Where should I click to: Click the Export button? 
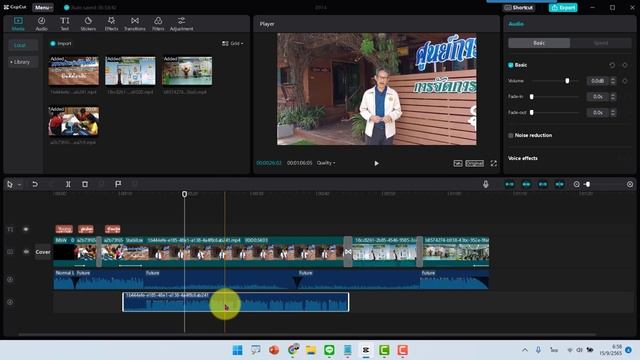click(563, 7)
